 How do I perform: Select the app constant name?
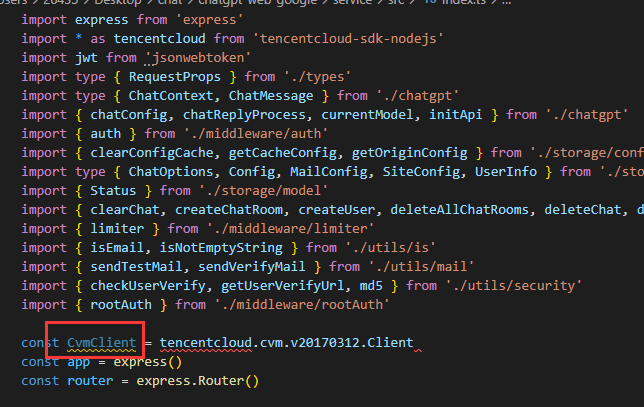78,362
